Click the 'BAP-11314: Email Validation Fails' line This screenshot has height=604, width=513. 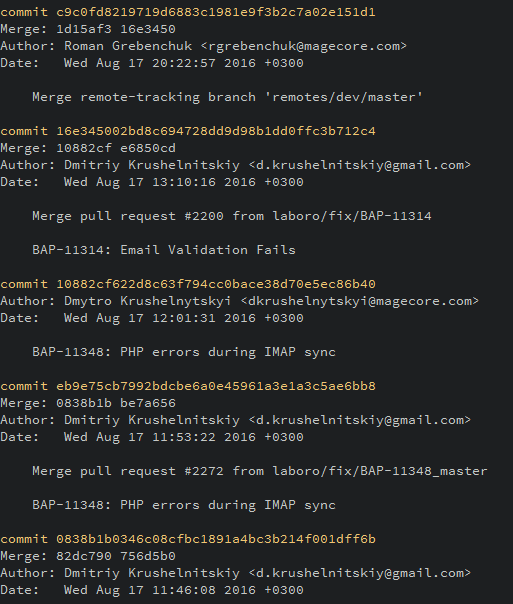point(164,250)
